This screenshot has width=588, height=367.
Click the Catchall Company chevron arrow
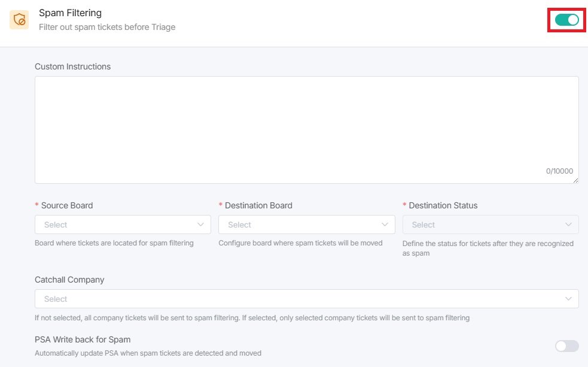tap(568, 299)
